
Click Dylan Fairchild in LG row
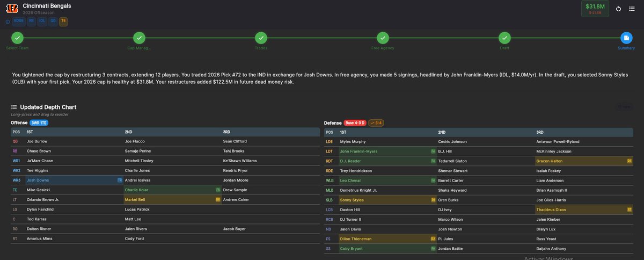coord(40,209)
